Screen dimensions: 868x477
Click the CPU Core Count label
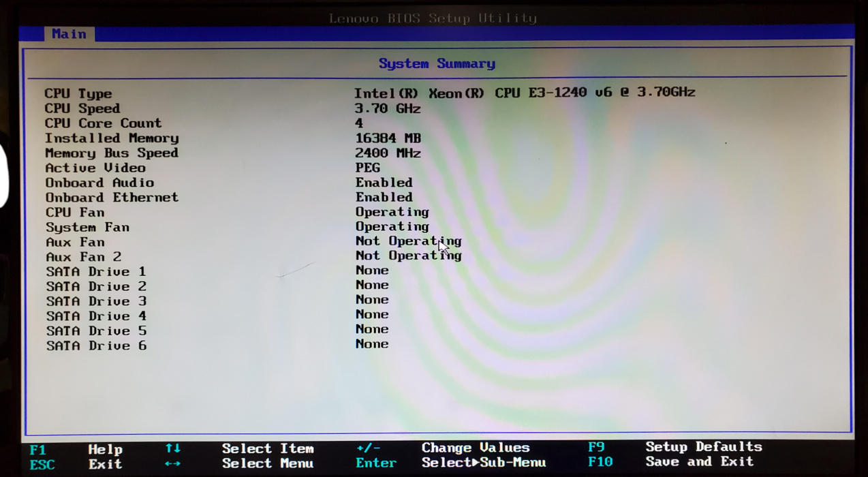(x=104, y=123)
